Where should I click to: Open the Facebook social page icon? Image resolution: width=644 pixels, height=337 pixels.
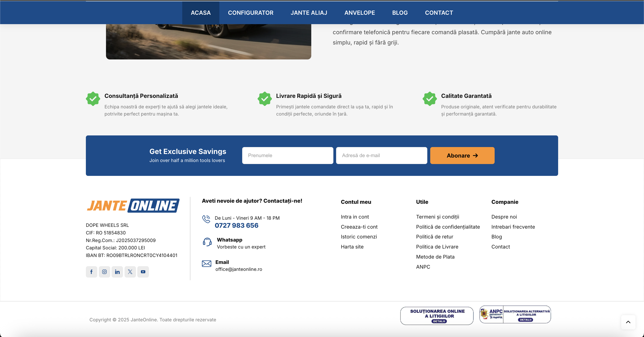click(91, 272)
